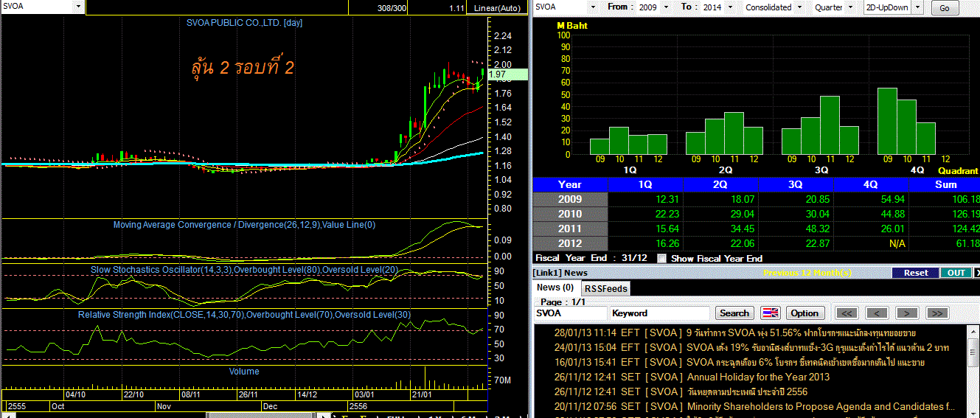Click the Search button
The height and width of the screenshot is (418, 980).
734,313
